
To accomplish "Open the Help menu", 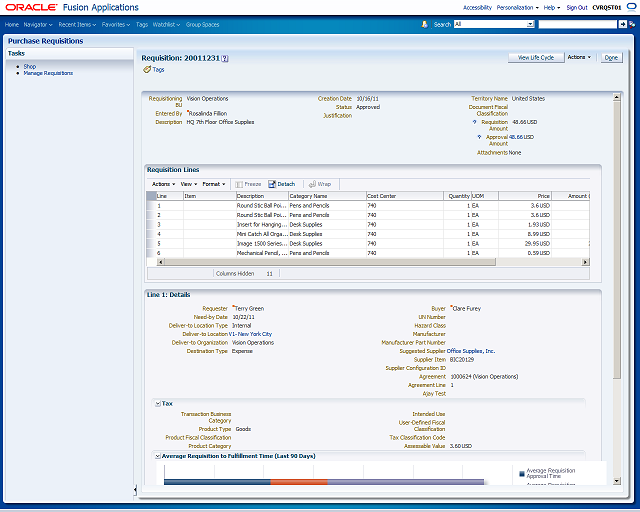I will [x=551, y=8].
